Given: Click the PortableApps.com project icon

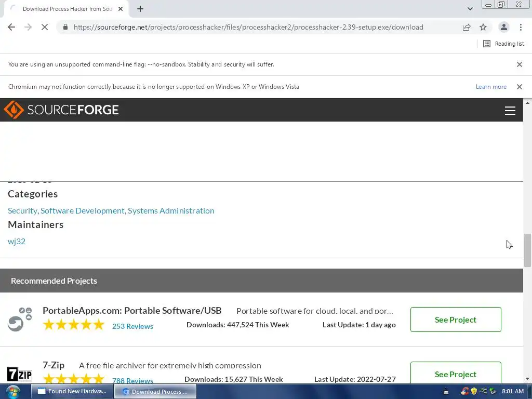Looking at the screenshot, I should tap(20, 320).
